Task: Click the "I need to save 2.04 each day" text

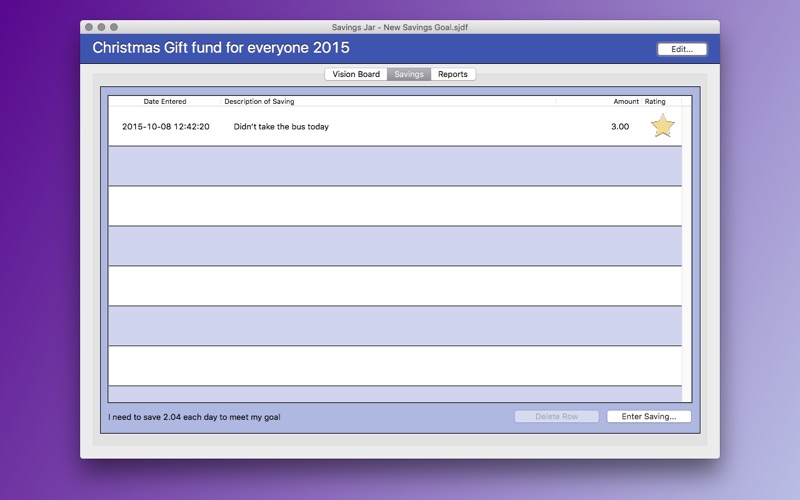Action: tap(194, 417)
